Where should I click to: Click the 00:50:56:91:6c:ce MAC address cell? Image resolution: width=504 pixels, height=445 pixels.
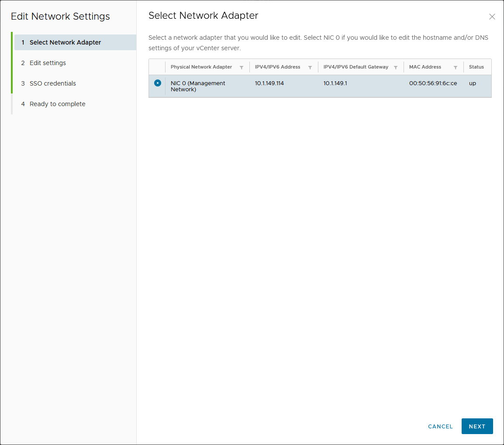click(x=433, y=83)
